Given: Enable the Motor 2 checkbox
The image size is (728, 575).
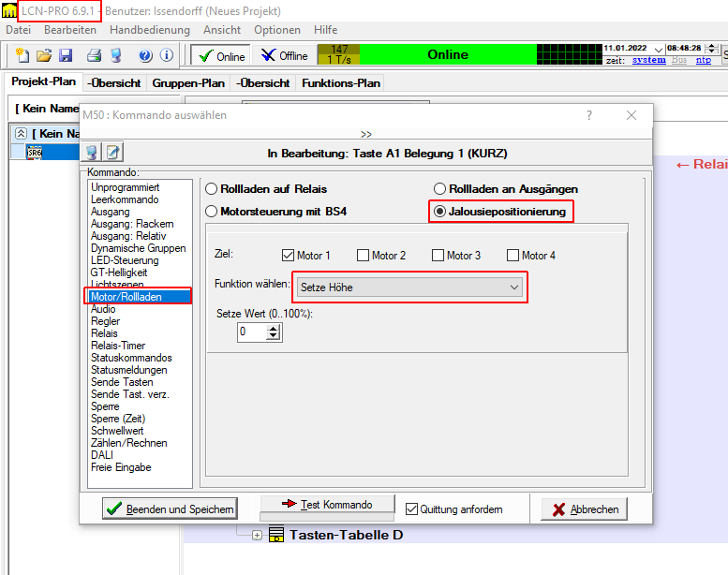Looking at the screenshot, I should (364, 256).
